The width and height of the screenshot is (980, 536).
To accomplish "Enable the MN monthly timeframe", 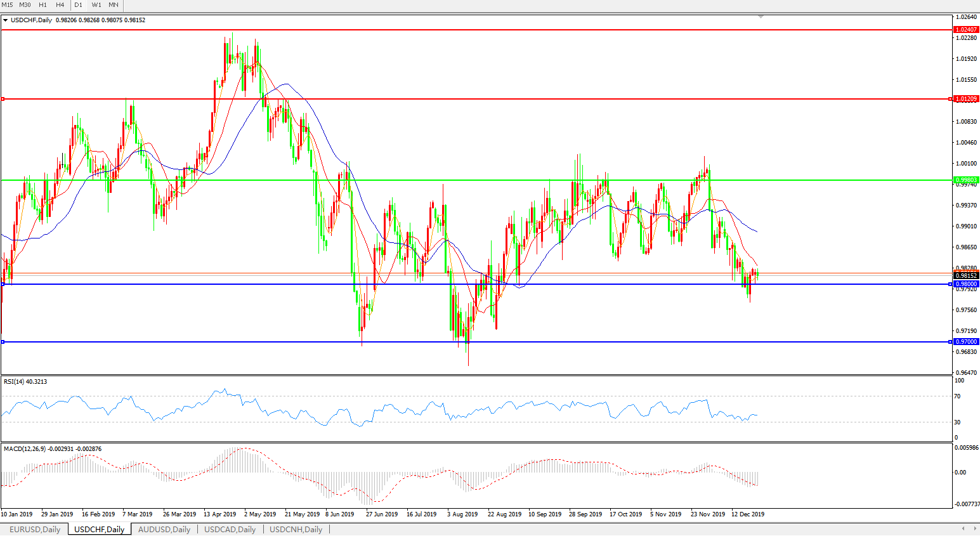I will (114, 4).
